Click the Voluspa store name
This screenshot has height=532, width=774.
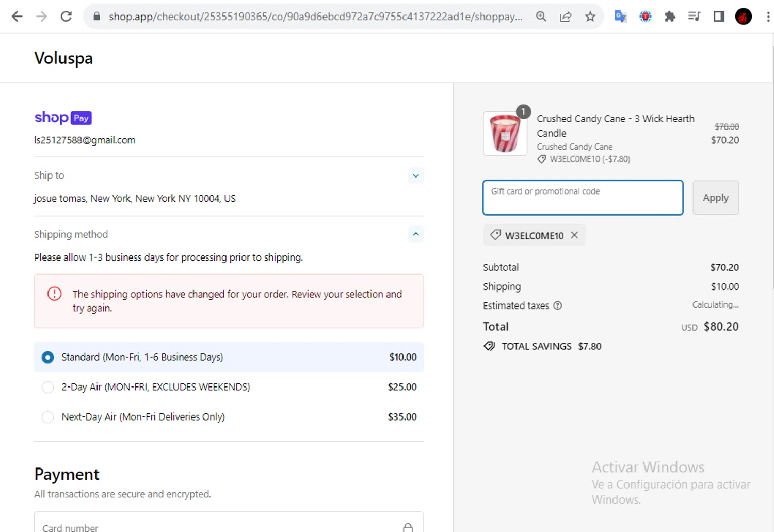63,58
